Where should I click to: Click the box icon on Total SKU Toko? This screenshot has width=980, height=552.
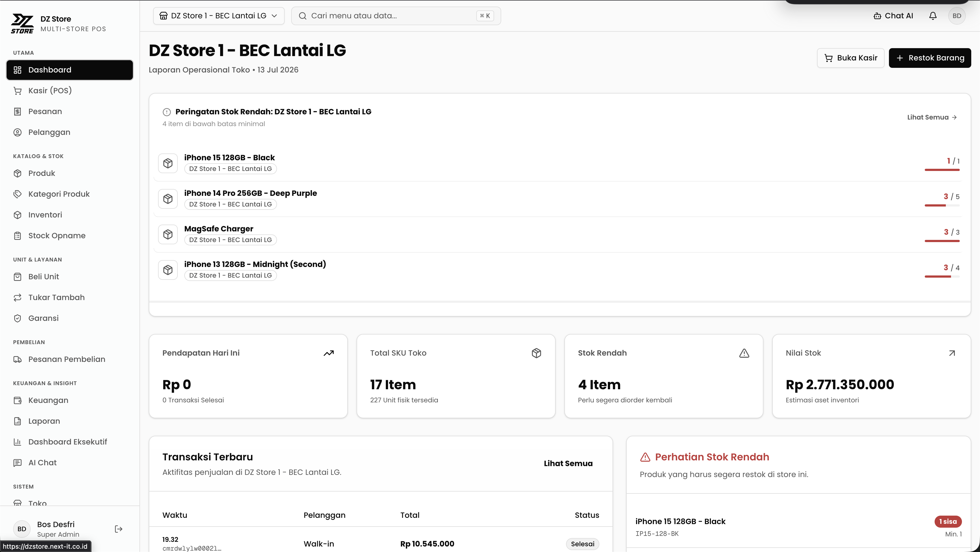(536, 353)
